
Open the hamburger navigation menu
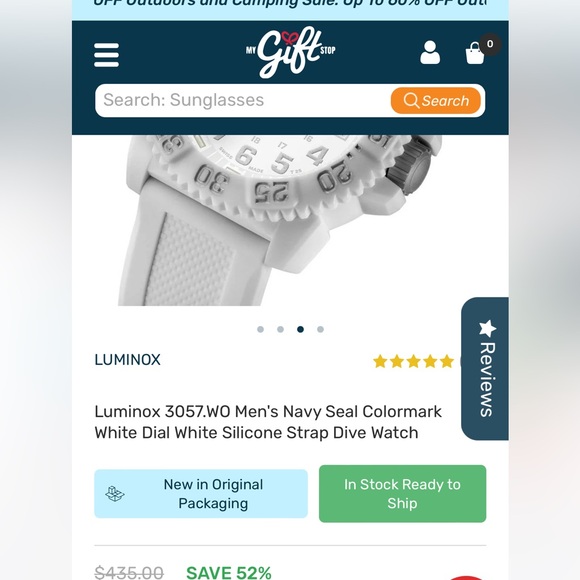(107, 55)
